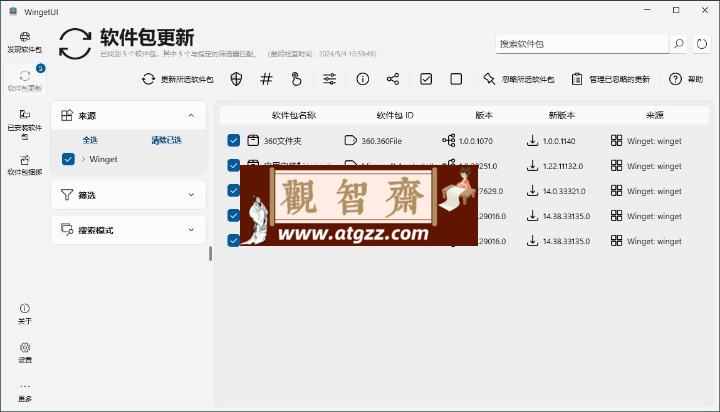Click the tag icon beside 360.360File
Image resolution: width=720 pixels, height=412 pixels.
(350, 140)
